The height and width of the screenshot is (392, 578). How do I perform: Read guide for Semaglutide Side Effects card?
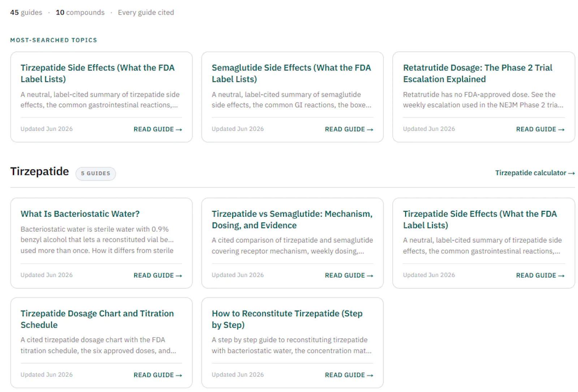349,129
